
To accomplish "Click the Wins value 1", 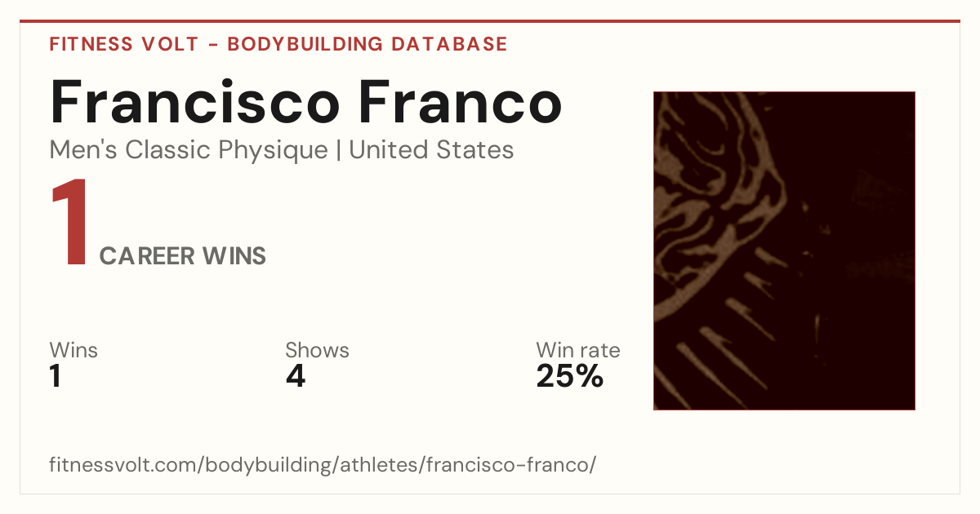I will [55, 377].
